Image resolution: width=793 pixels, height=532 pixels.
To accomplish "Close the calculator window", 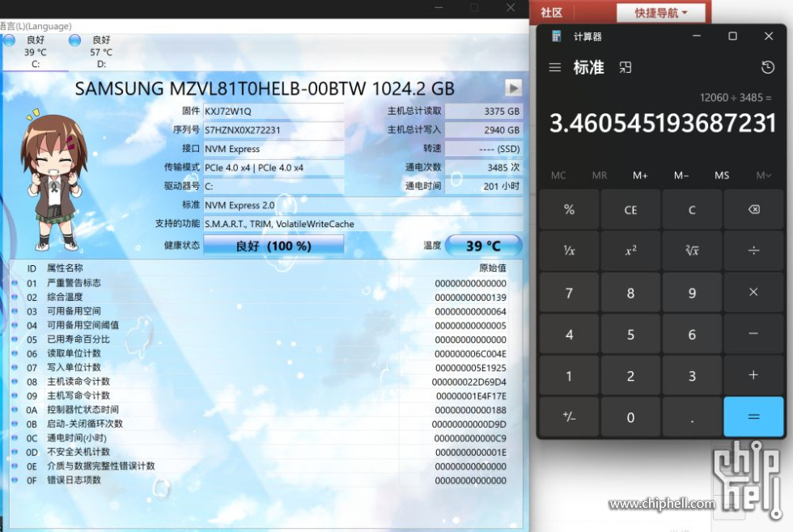I will point(769,36).
